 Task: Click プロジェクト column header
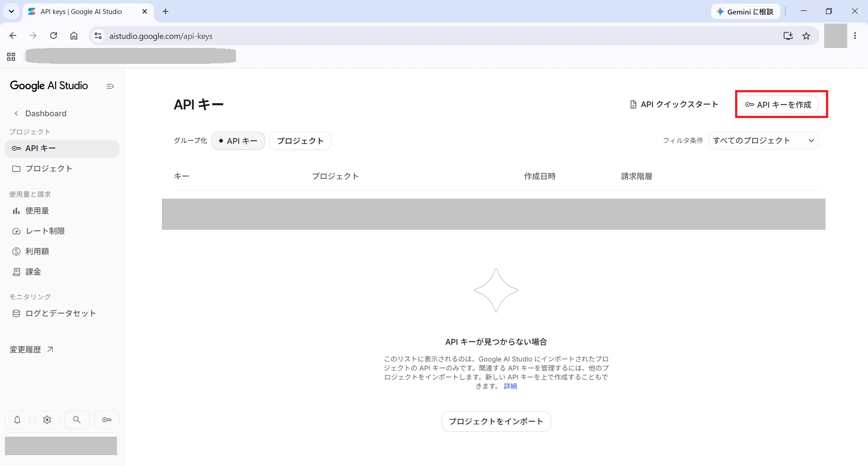click(335, 176)
